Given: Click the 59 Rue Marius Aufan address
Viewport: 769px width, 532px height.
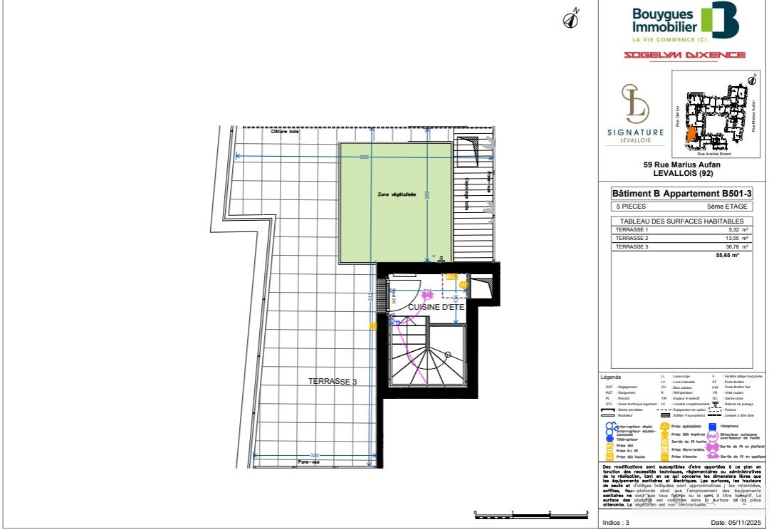Looking at the screenshot, I should (x=681, y=165).
